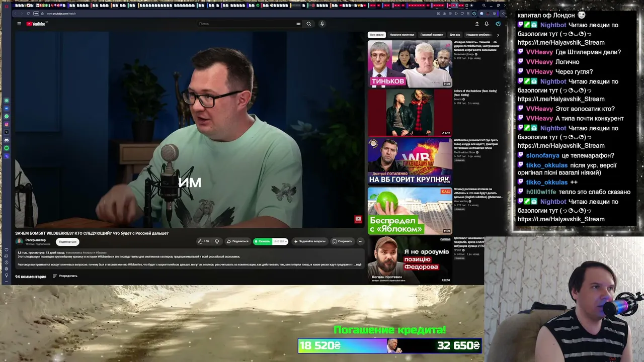The image size is (644, 362).
Task: Click the search field Поиск
Action: (x=247, y=24)
